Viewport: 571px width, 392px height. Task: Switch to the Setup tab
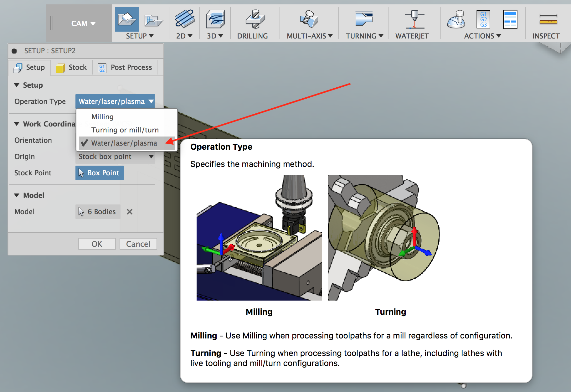(29, 68)
